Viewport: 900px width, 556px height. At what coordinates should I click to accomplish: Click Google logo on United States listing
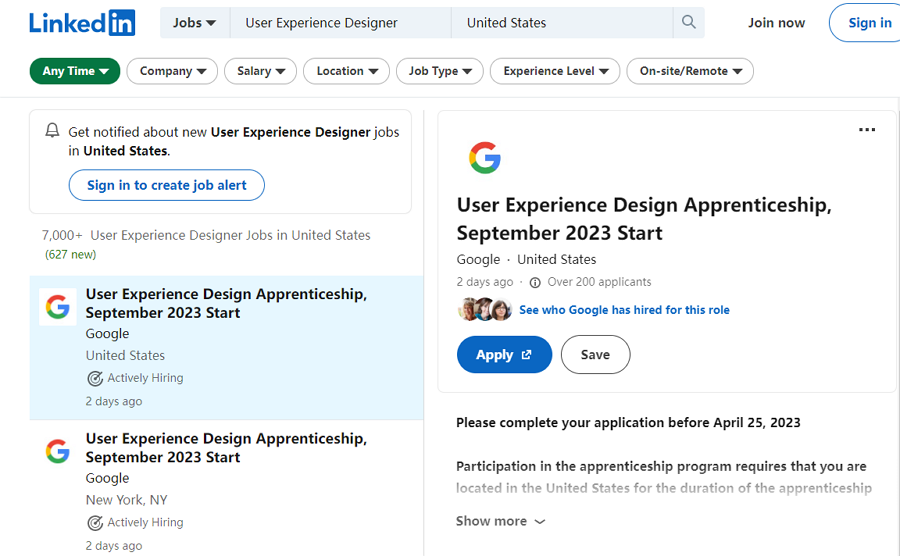57,307
